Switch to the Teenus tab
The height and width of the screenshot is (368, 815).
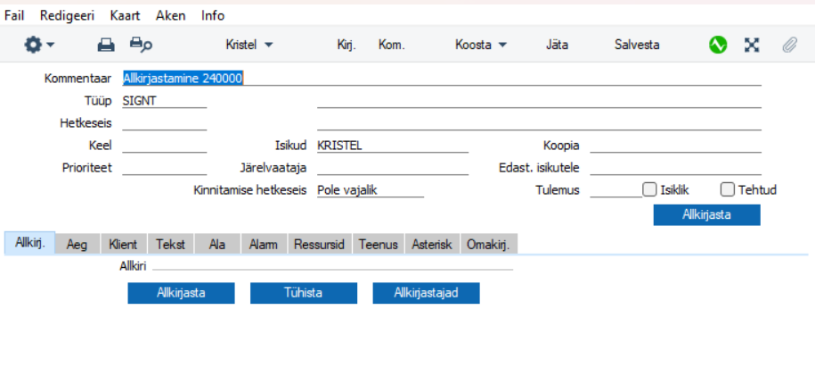click(379, 244)
